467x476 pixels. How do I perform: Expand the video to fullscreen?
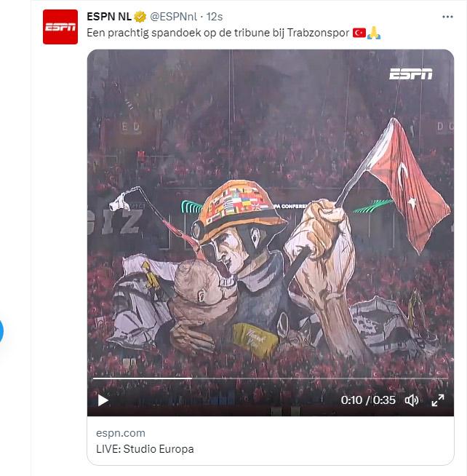438,400
